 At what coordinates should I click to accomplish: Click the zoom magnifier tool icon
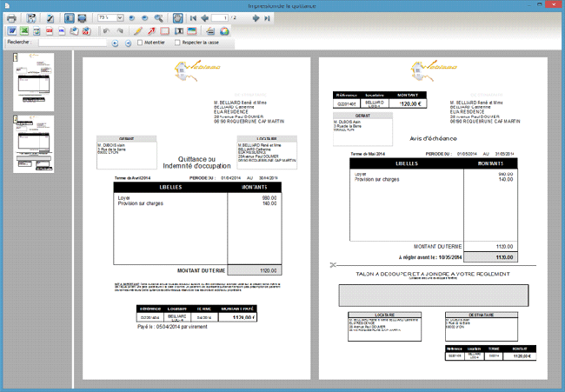[157, 17]
